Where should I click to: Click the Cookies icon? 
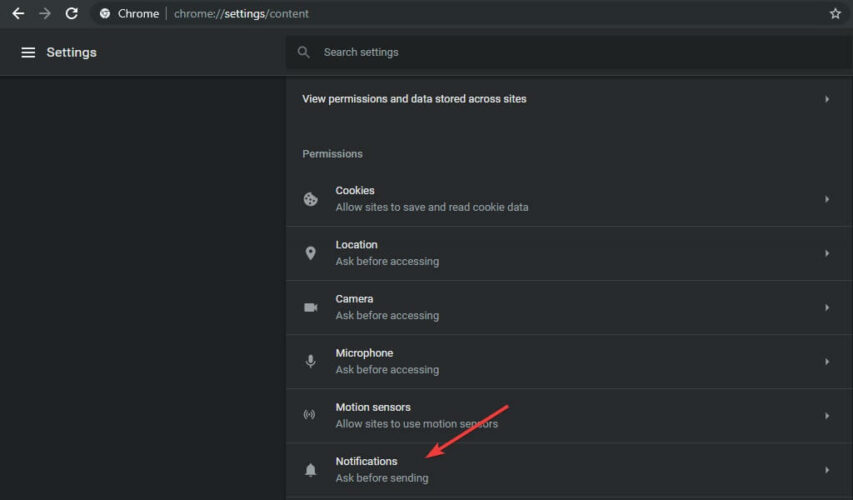click(x=311, y=199)
